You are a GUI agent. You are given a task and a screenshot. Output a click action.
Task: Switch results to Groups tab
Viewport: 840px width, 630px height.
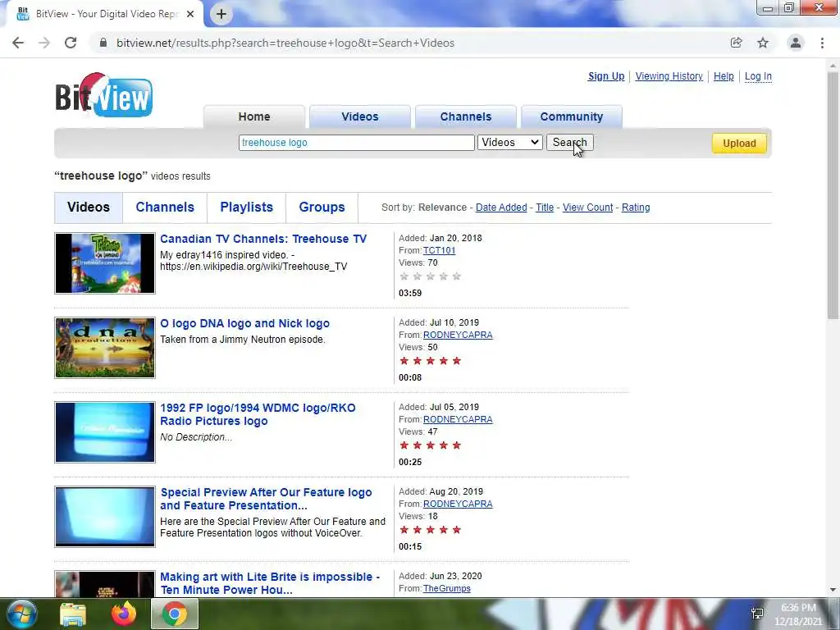[x=322, y=208]
